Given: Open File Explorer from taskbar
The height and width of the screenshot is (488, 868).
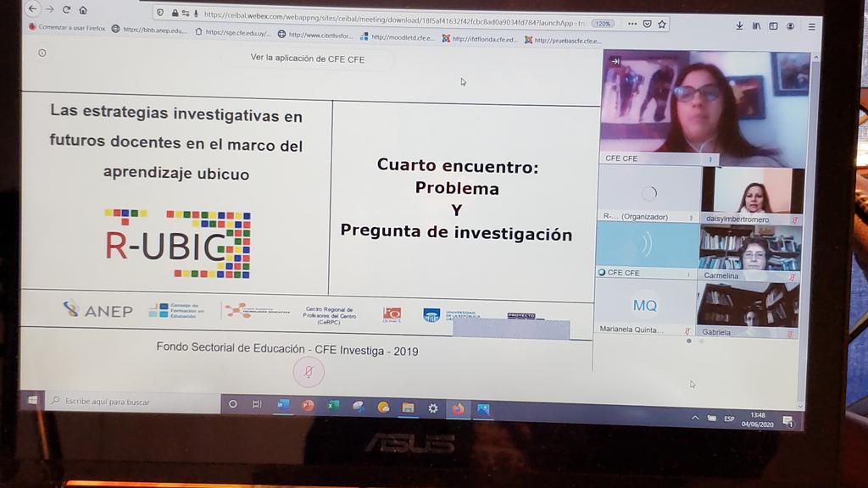Looking at the screenshot, I should pos(408,408).
